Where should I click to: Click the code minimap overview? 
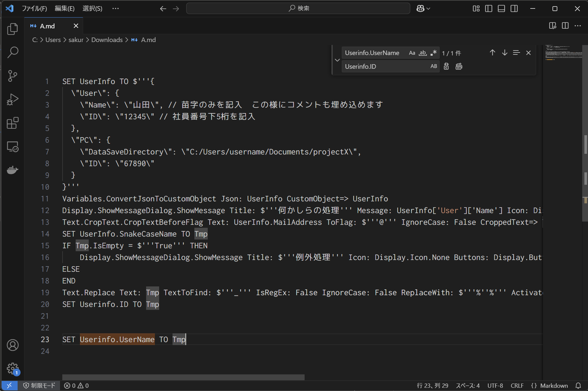click(x=563, y=53)
